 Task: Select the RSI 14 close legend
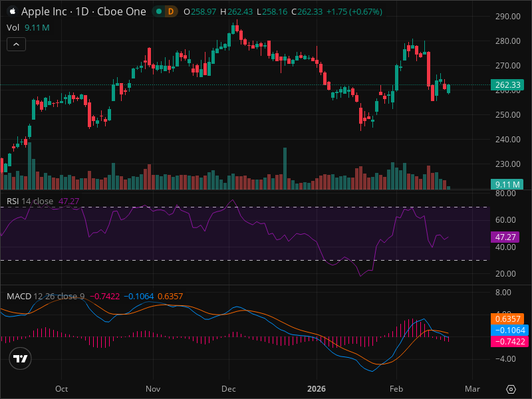click(x=30, y=201)
